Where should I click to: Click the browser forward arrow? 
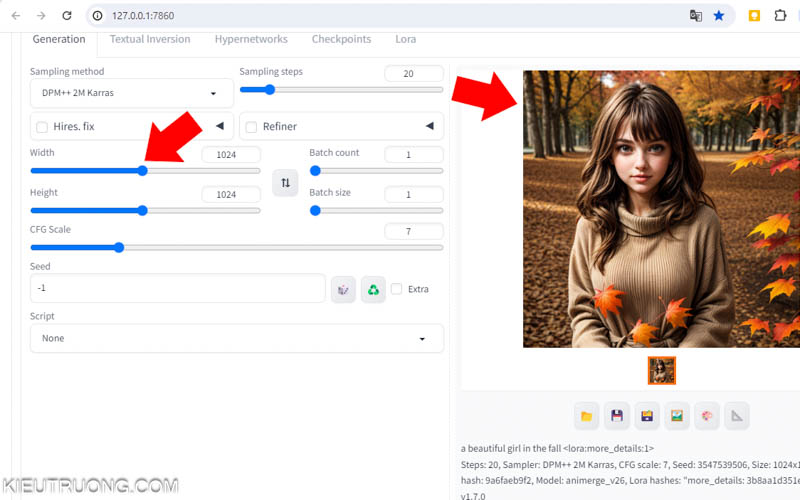click(41, 16)
